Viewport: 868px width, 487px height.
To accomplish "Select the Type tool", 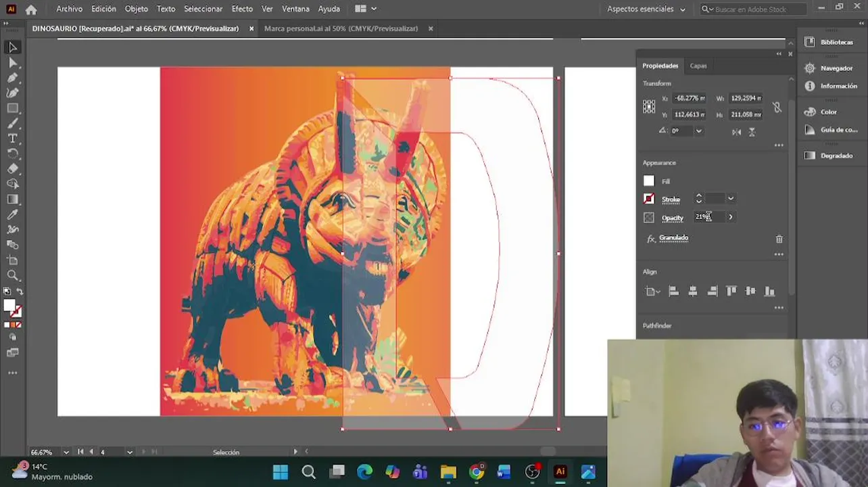I will click(x=12, y=138).
